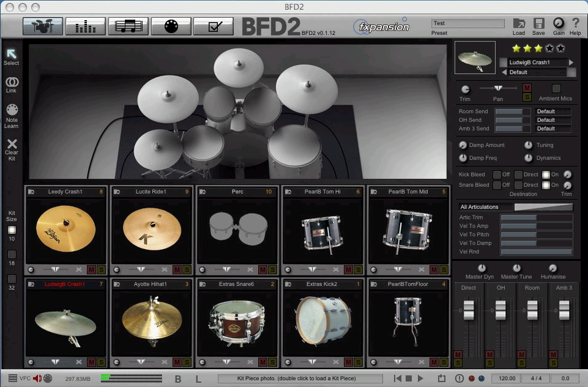Click the Master Tune knob

pos(517,268)
